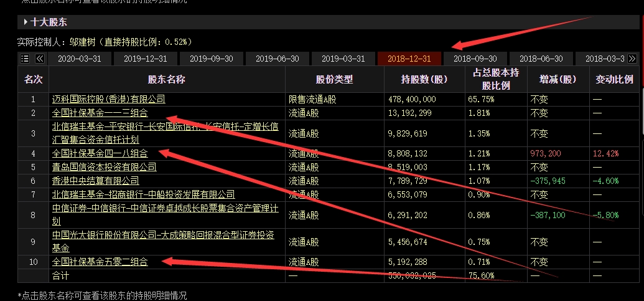The height and width of the screenshot is (301, 644).
Task: Open shareholder 全国社保基金一一三组合
Action: tap(100, 113)
